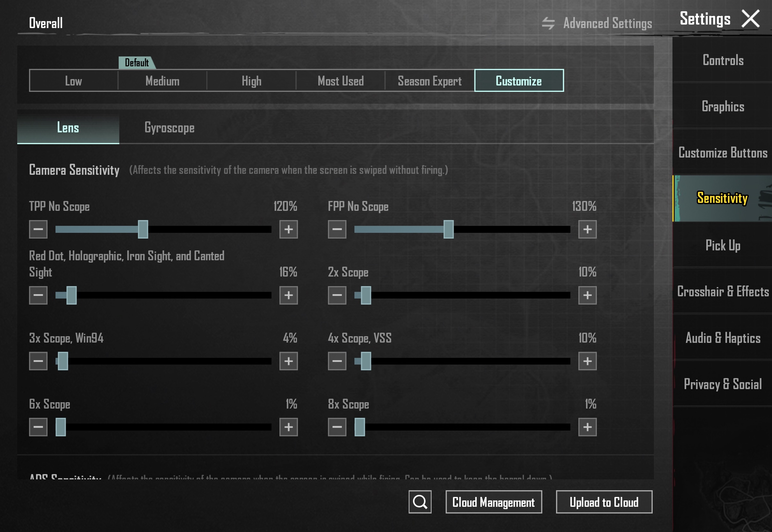This screenshot has width=772, height=532.
Task: Select the Most Used preset
Action: [340, 81]
